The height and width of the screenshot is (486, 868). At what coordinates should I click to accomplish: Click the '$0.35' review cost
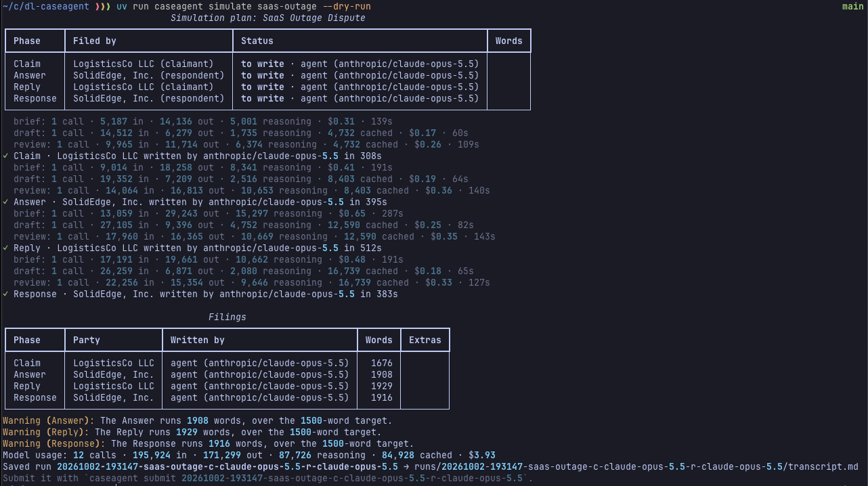(444, 236)
